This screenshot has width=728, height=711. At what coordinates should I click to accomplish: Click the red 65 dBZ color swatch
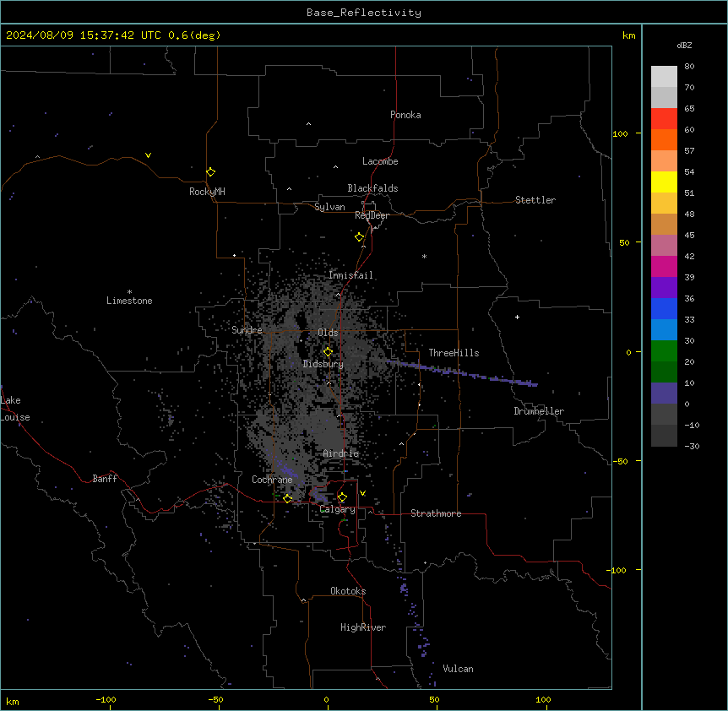click(664, 118)
